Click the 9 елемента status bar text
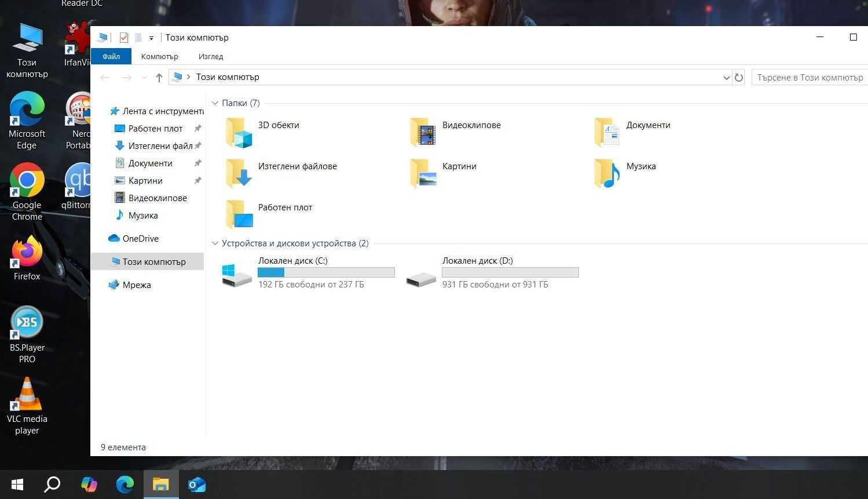The height and width of the screenshot is (499, 868). coord(123,447)
